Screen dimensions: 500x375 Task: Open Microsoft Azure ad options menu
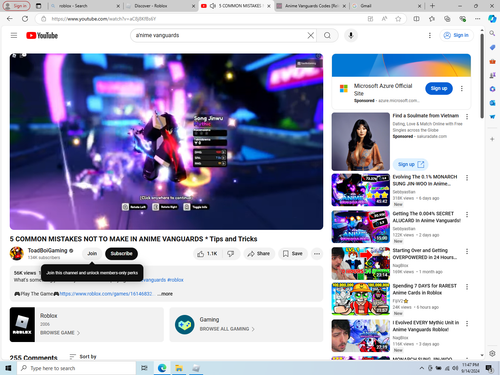click(462, 88)
